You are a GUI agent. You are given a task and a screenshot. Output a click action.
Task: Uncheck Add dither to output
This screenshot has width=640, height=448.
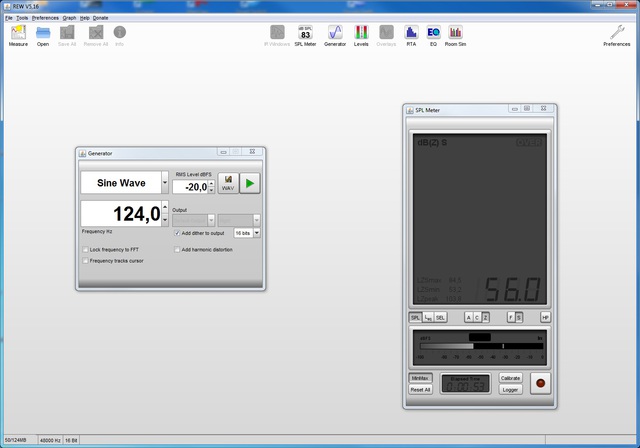tap(177, 232)
